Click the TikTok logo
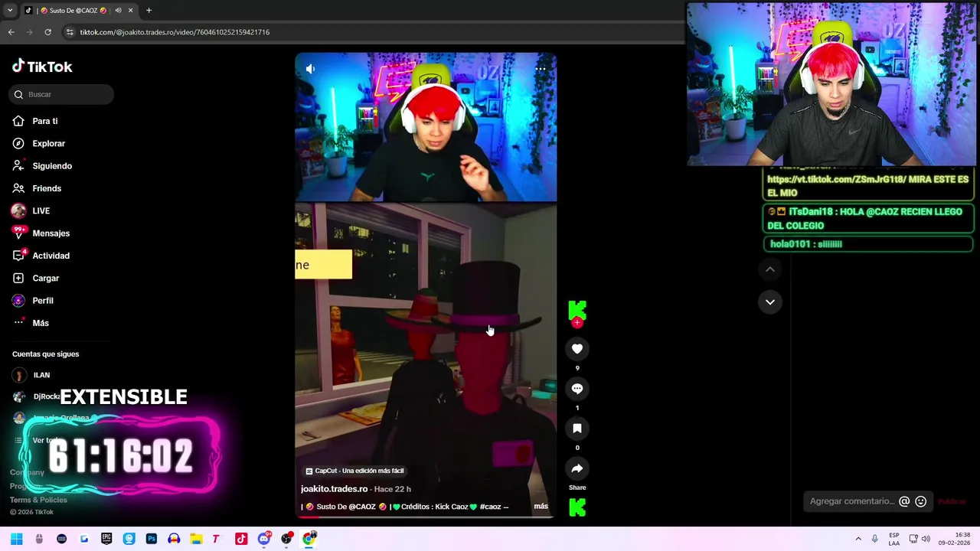The image size is (980, 551). [x=42, y=67]
